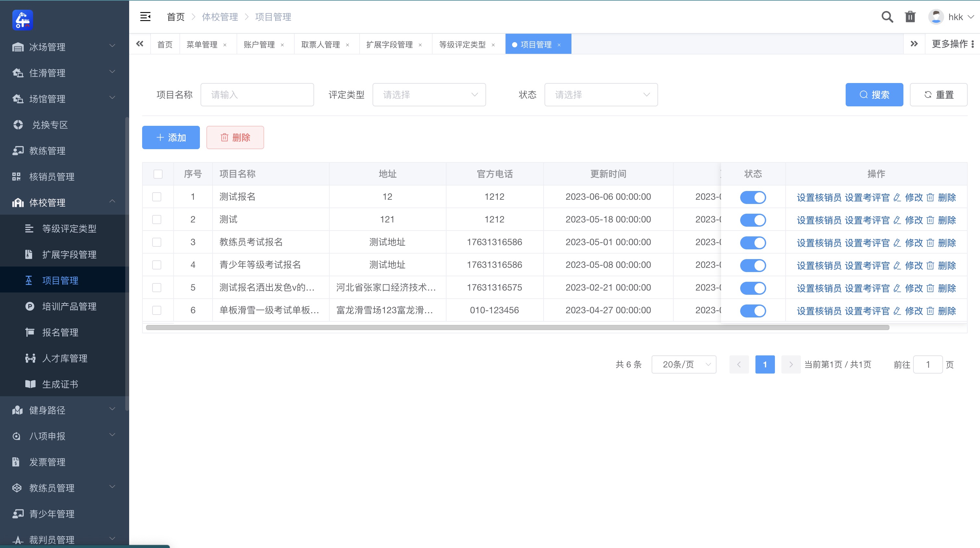Open the hkk user avatar

[936, 17]
